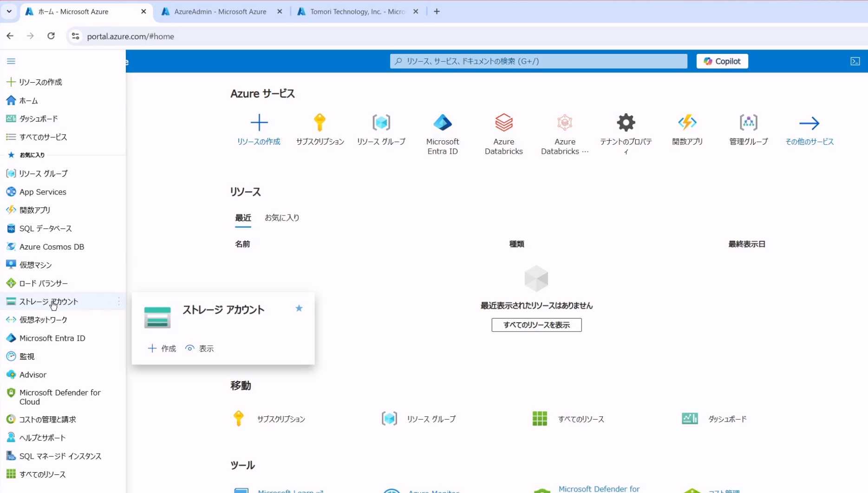Open the テナントのプロパティ gear icon
This screenshot has height=493, width=868.
(626, 123)
